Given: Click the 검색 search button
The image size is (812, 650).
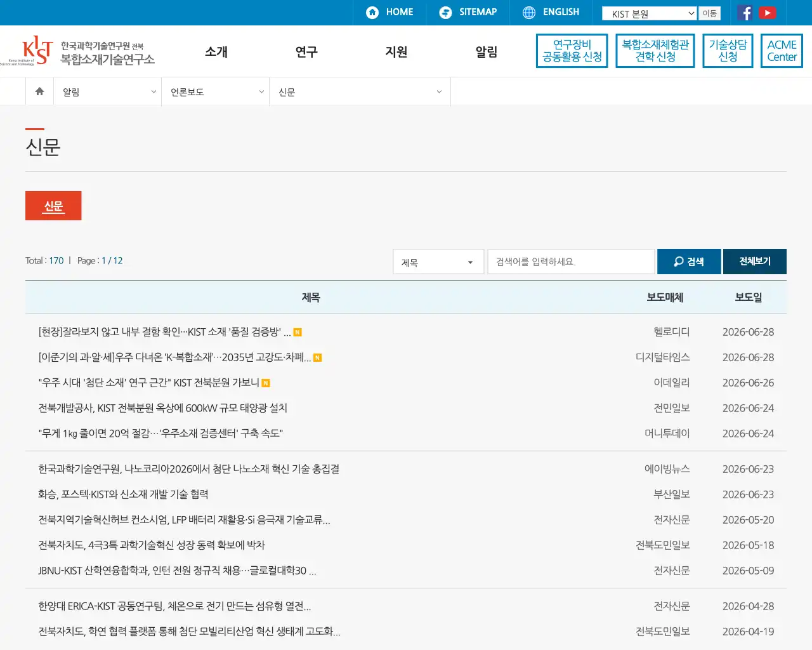Looking at the screenshot, I should click(x=689, y=262).
